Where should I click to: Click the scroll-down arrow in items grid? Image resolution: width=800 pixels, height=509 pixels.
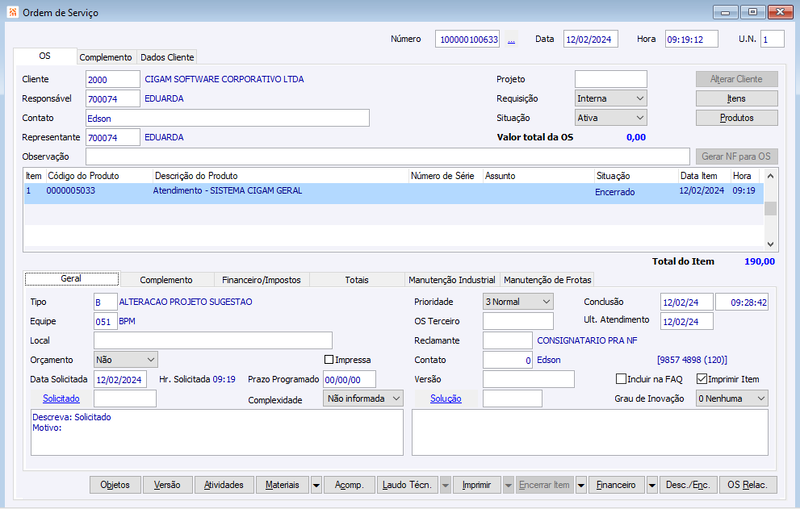[770, 244]
